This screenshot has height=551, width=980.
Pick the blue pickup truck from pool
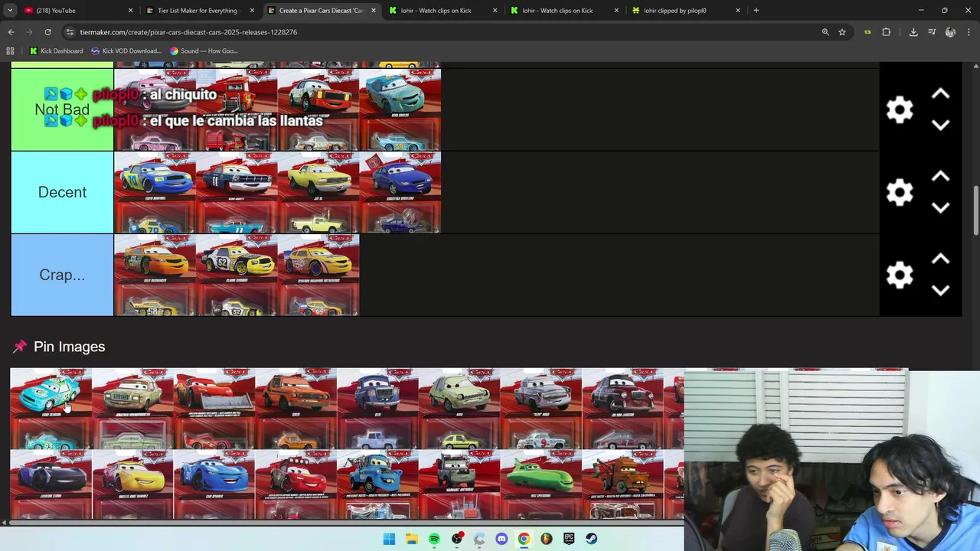click(x=377, y=409)
